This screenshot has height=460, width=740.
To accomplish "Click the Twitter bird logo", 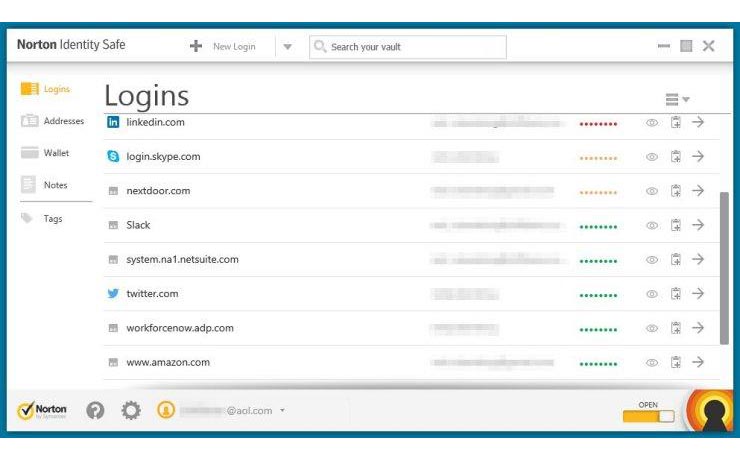I will coord(113,293).
